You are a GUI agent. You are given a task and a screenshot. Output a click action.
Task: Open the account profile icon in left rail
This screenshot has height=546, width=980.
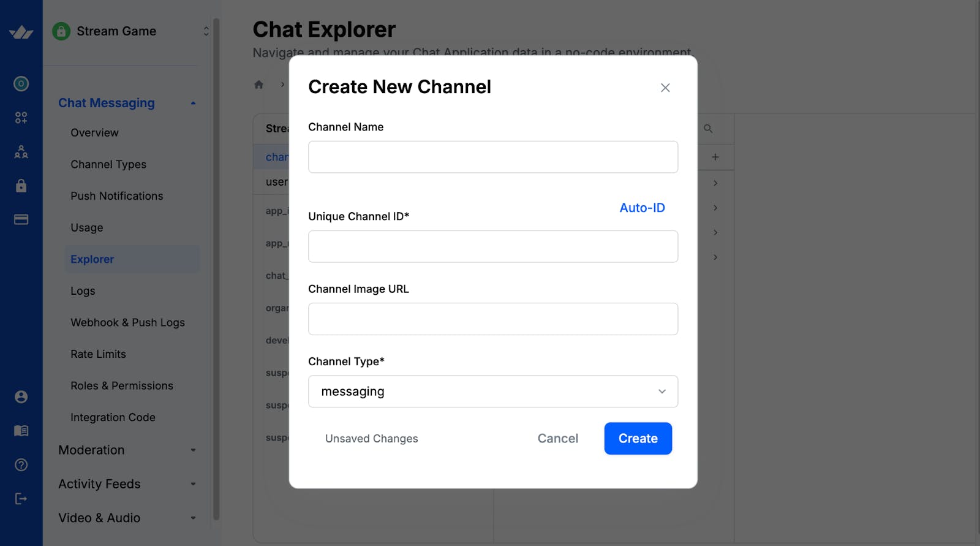point(21,397)
